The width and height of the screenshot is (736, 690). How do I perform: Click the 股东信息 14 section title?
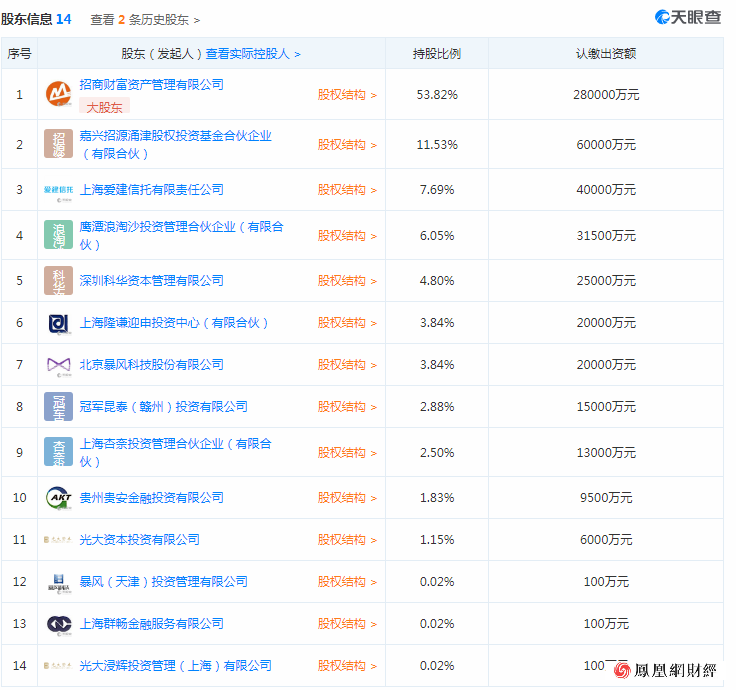[36, 19]
